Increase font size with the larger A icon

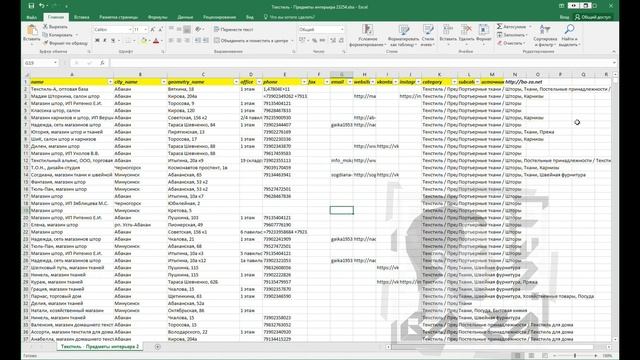pyautogui.click(x=153, y=29)
